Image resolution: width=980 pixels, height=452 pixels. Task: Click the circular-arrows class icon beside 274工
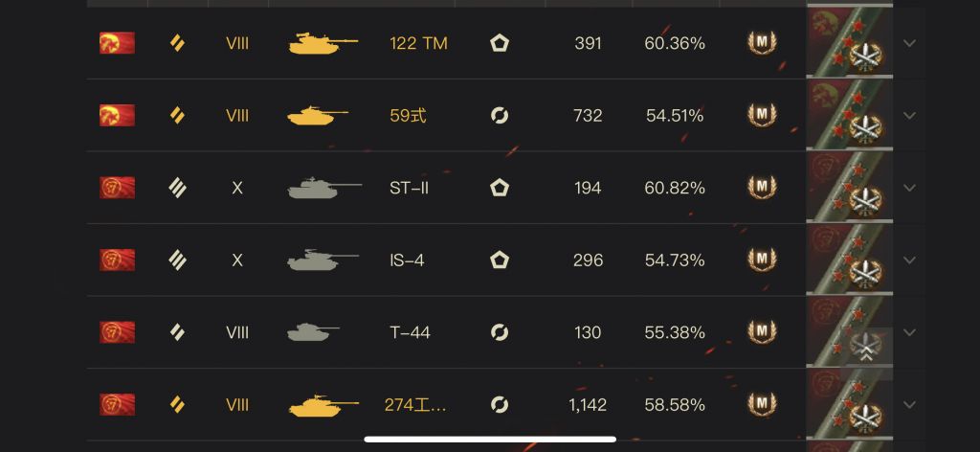coord(499,405)
